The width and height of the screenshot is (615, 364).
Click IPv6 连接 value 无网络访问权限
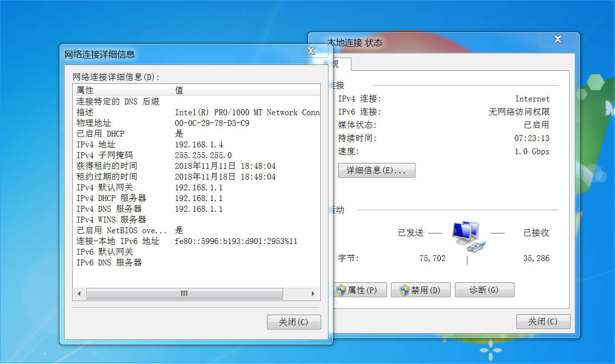519,112
